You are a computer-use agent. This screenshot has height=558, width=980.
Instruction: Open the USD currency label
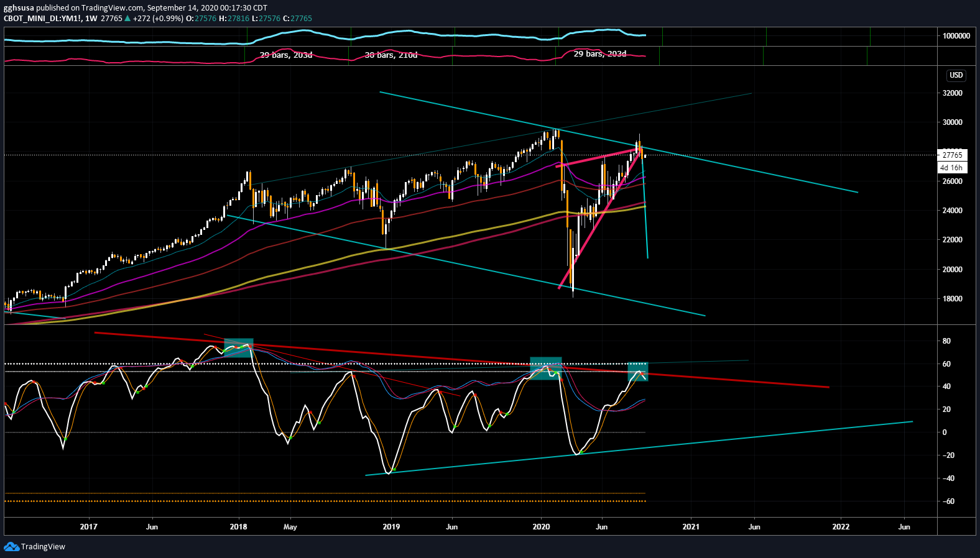tap(956, 75)
